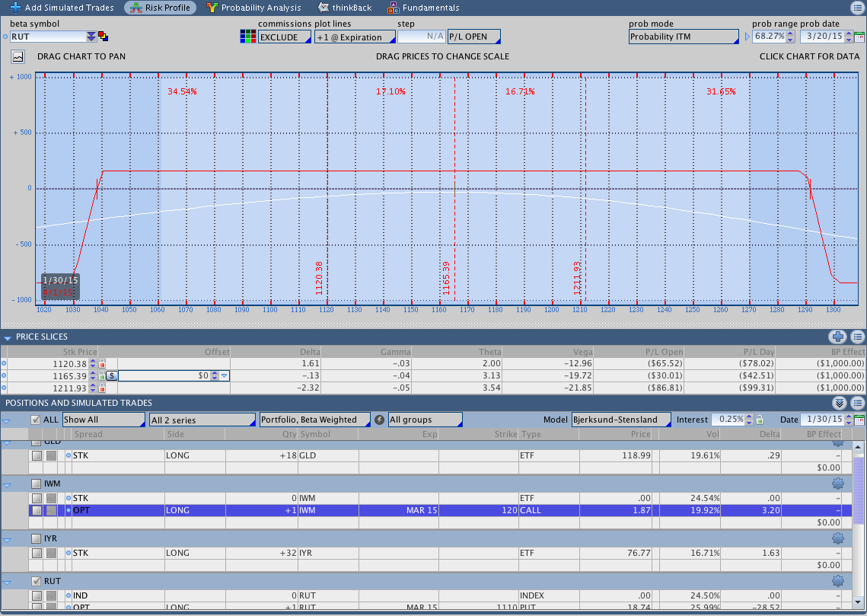Toggle the IYR group checkbox
The width and height of the screenshot is (867, 616).
[x=36, y=538]
